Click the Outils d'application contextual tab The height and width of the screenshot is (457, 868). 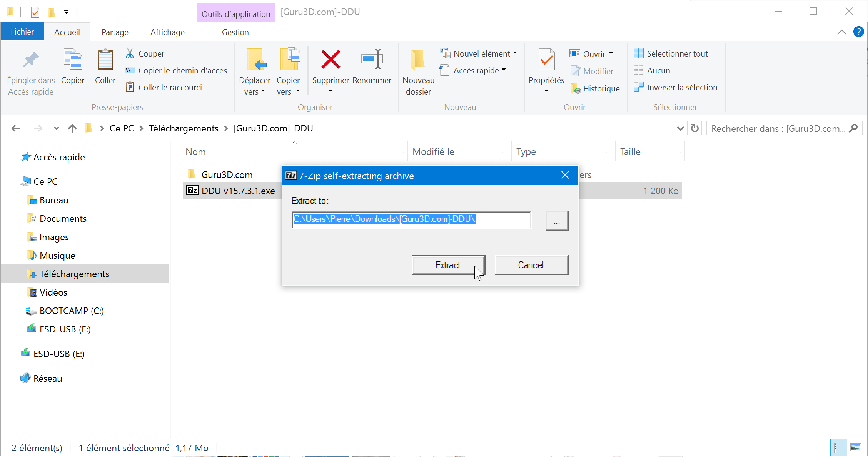coord(236,13)
